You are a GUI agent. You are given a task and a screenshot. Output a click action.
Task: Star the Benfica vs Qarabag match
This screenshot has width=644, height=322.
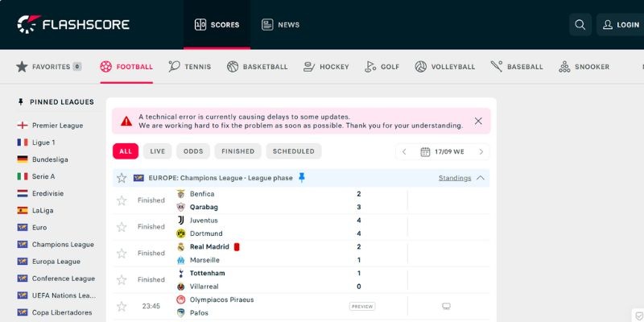(x=122, y=200)
